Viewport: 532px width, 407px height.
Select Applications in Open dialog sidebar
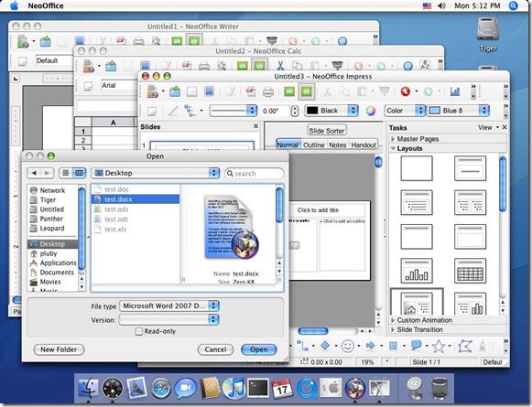pyautogui.click(x=53, y=263)
